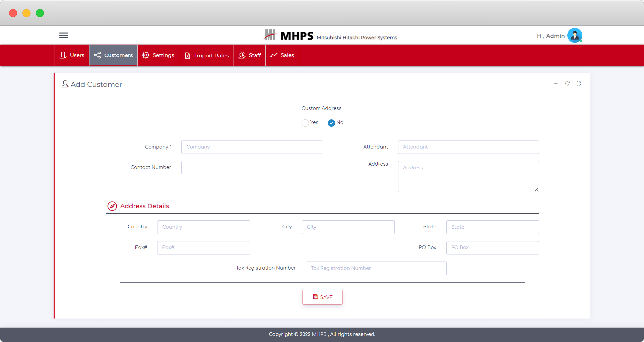Viewport: 644px width, 342px height.
Task: Click the macOS green maximize button
Action: tap(40, 13)
